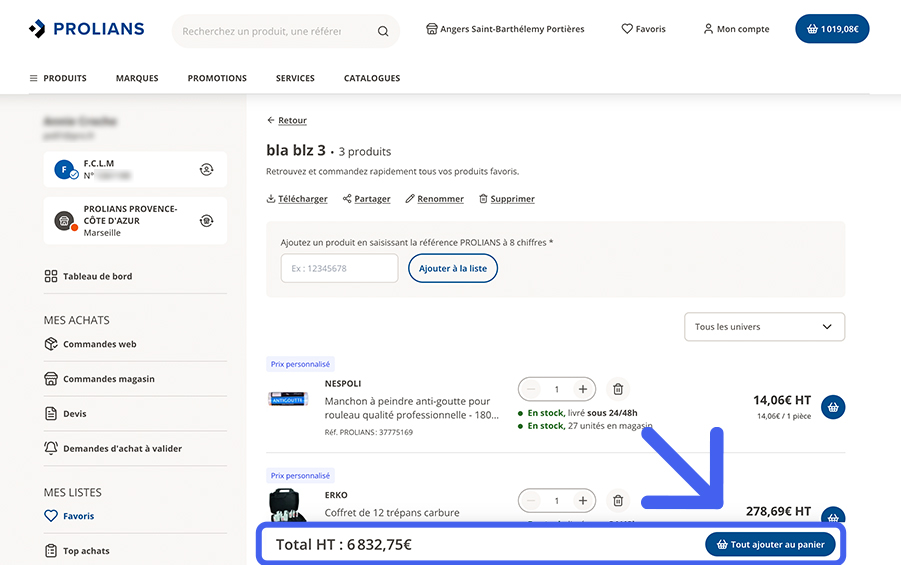
Task: Click Tout ajouter au panier
Action: 770,544
